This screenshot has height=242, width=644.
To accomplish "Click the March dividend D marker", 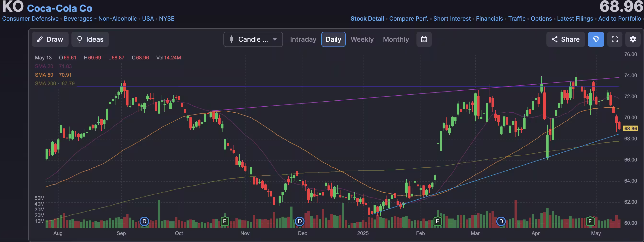I will click(x=501, y=221).
